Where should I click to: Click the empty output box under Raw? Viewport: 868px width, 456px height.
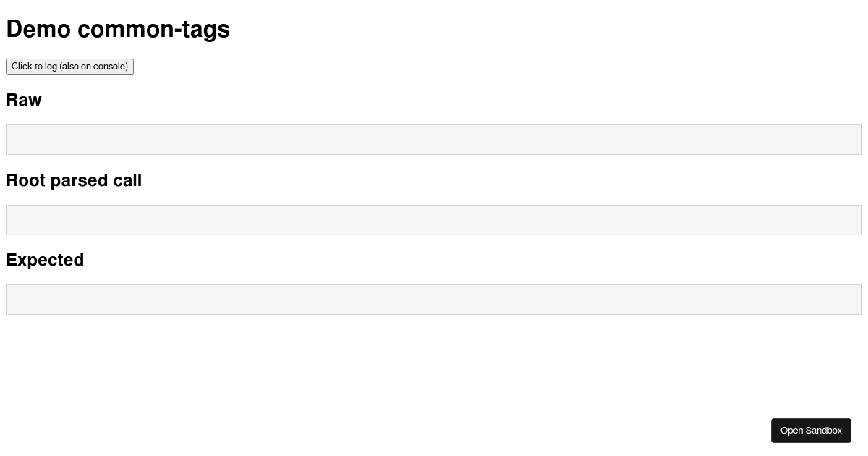[x=434, y=139]
